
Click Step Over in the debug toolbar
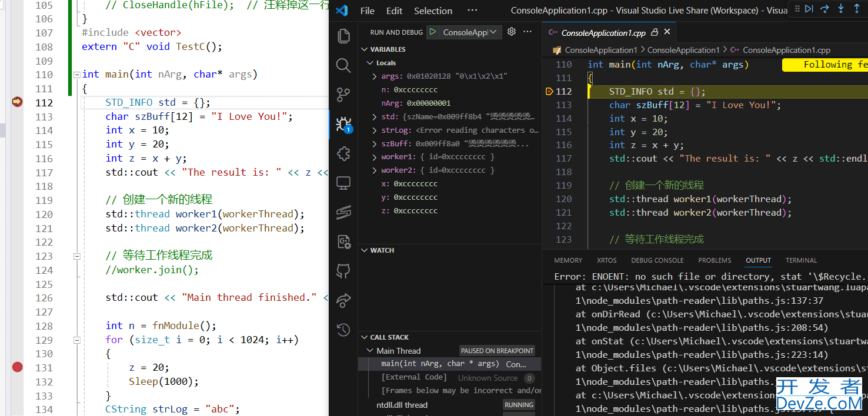point(824,9)
